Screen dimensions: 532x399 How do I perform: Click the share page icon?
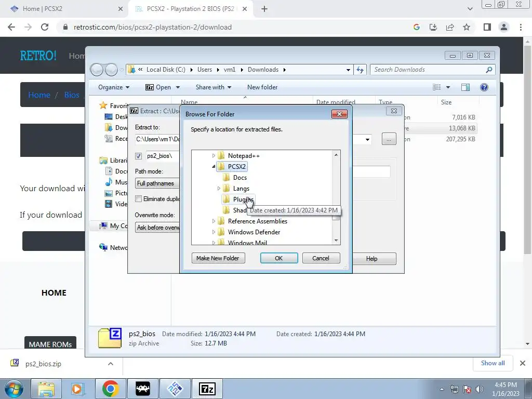(x=450, y=27)
